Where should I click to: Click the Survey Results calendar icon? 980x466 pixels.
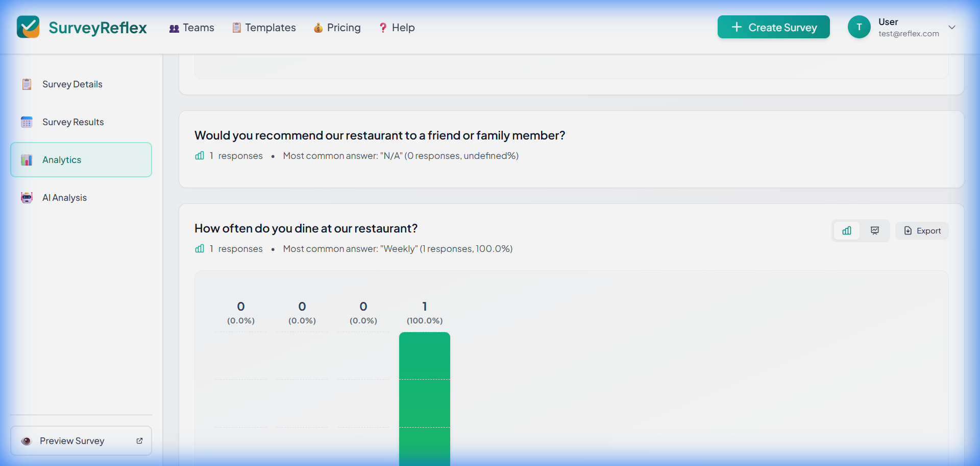pyautogui.click(x=27, y=122)
